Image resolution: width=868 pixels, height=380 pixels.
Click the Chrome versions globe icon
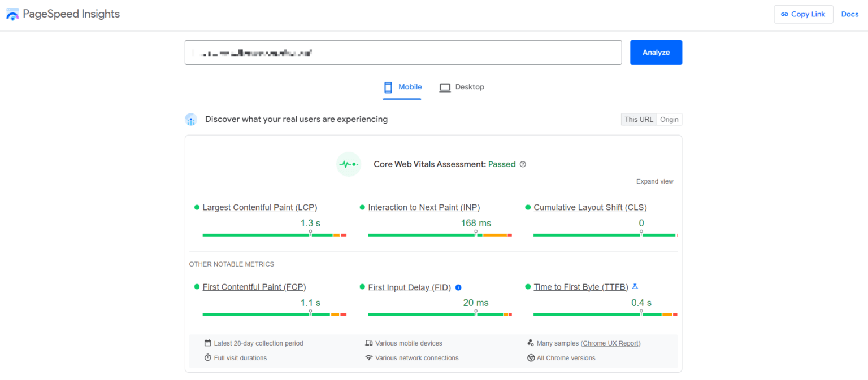point(531,357)
